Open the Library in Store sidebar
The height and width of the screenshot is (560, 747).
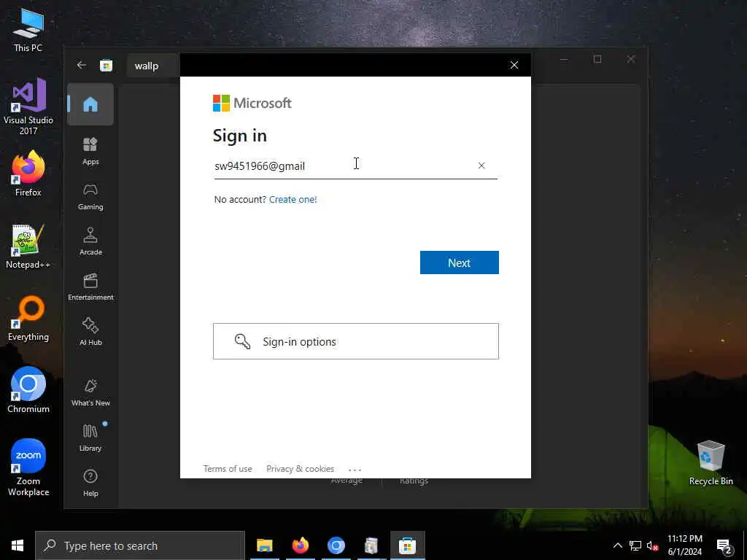(x=90, y=438)
